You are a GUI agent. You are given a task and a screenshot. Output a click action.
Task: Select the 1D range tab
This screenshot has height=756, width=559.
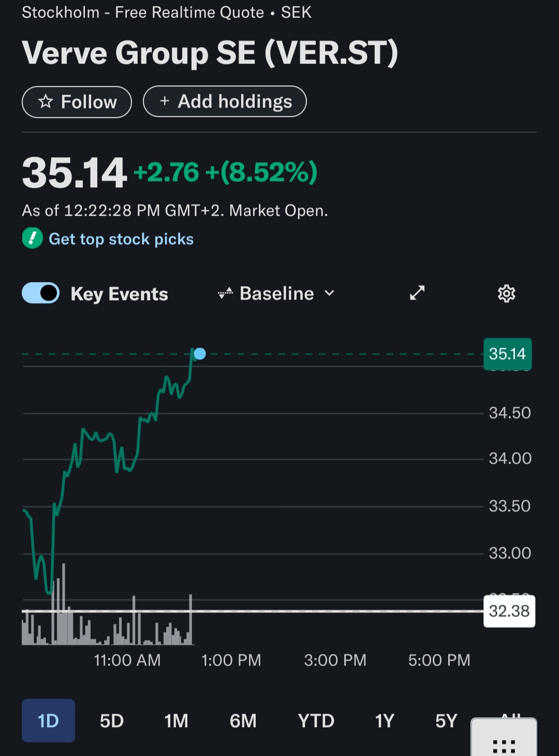point(48,720)
